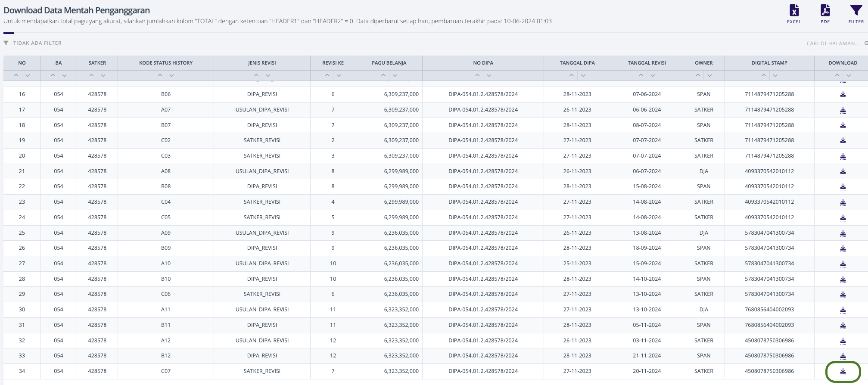The width and height of the screenshot is (868, 385).
Task: Sort REVISI KE ascending
Action: pyautogui.click(x=327, y=75)
